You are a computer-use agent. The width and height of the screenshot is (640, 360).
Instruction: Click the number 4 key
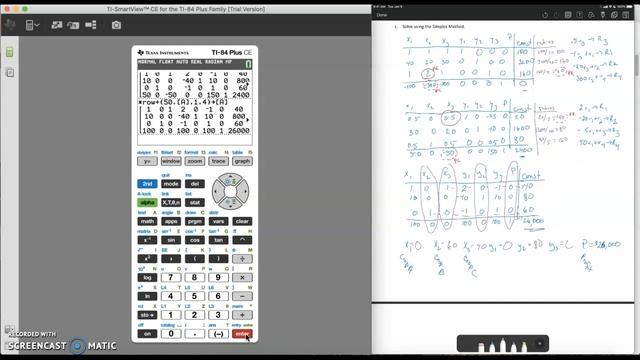point(171,296)
